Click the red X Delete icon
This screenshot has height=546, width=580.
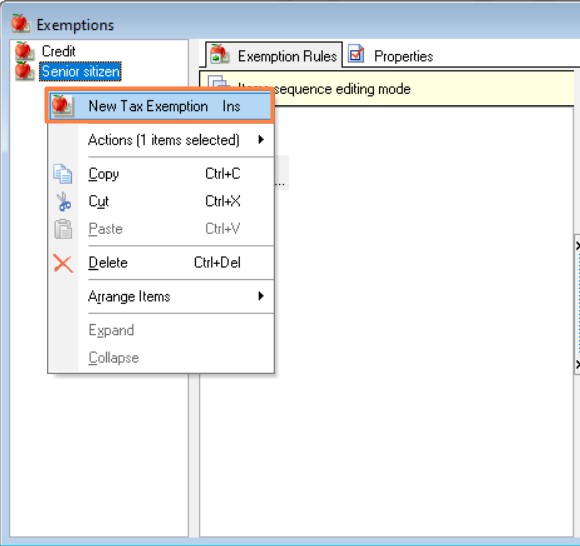tap(63, 263)
